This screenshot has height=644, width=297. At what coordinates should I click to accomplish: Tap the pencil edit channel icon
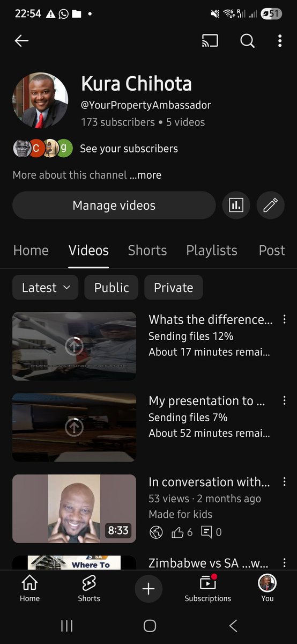click(x=271, y=205)
